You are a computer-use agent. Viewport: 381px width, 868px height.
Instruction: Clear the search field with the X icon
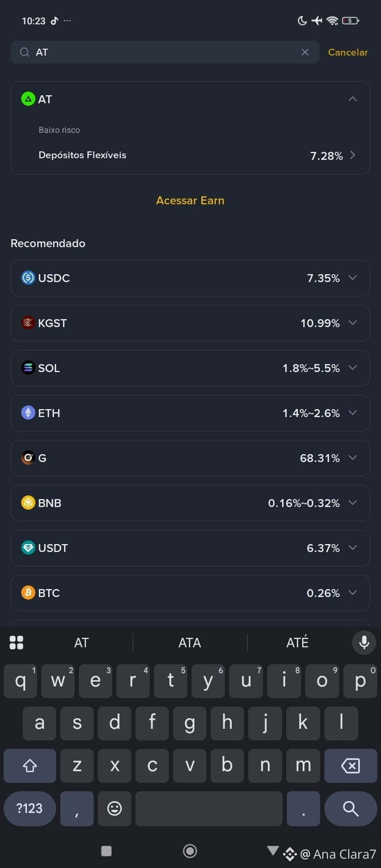pos(305,52)
